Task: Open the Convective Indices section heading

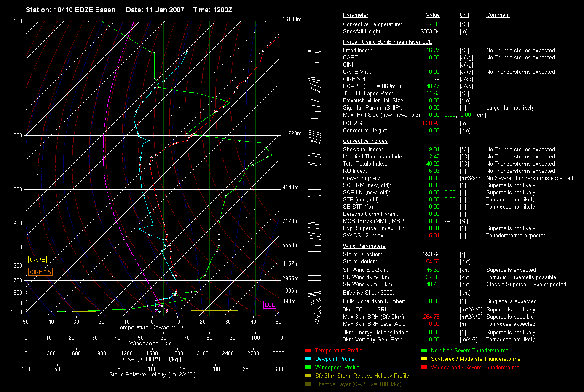Action: [x=365, y=141]
